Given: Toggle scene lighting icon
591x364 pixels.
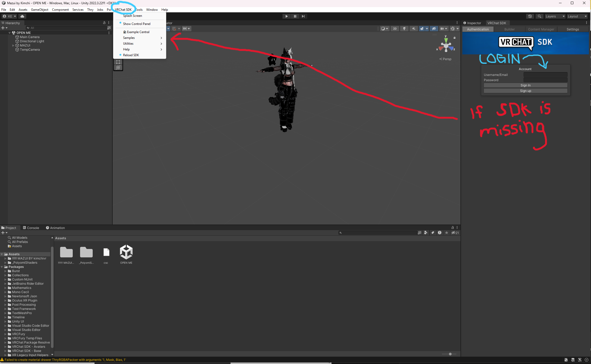Looking at the screenshot, I should pyautogui.click(x=404, y=29).
